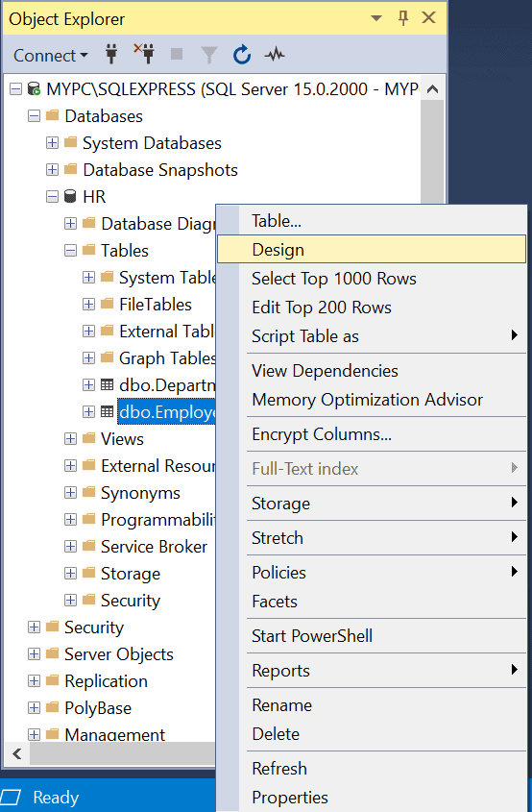Choose Start PowerShell menu entry
Image resolution: width=532 pixels, height=812 pixels.
[371, 636]
